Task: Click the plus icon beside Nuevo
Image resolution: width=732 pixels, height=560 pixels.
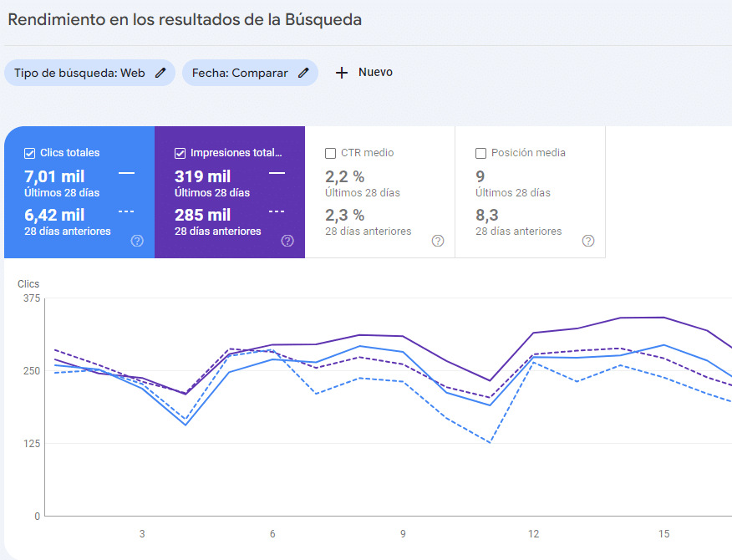Action: coord(341,73)
